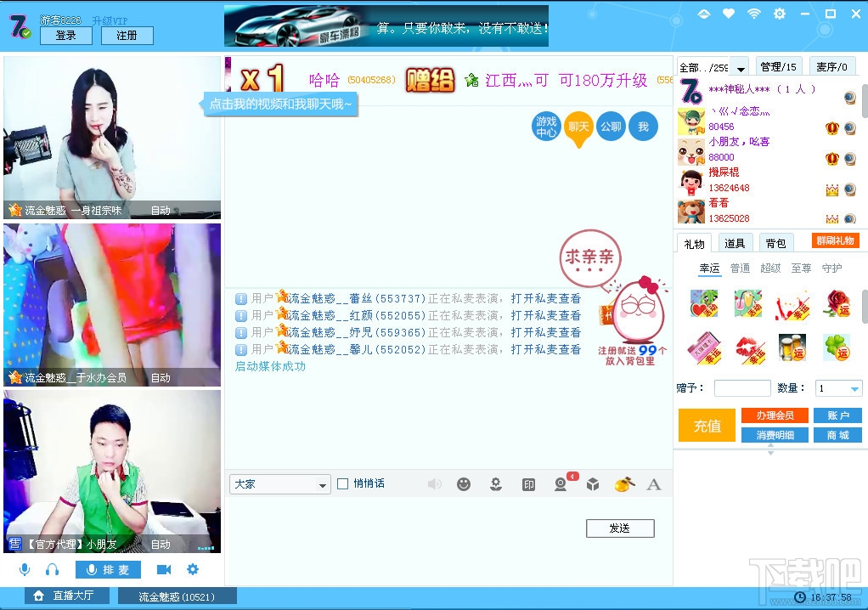Viewport: 868px width, 610px height.
Task: Toggle the microphone icon at bottom left
Action: tap(24, 569)
